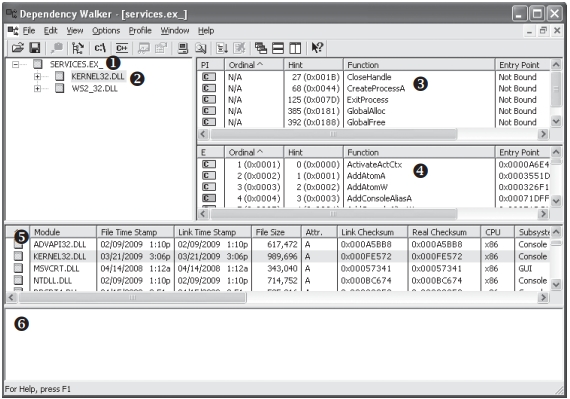Open System Information toolbar icon
The width and height of the screenshot is (570, 399).
click(183, 48)
